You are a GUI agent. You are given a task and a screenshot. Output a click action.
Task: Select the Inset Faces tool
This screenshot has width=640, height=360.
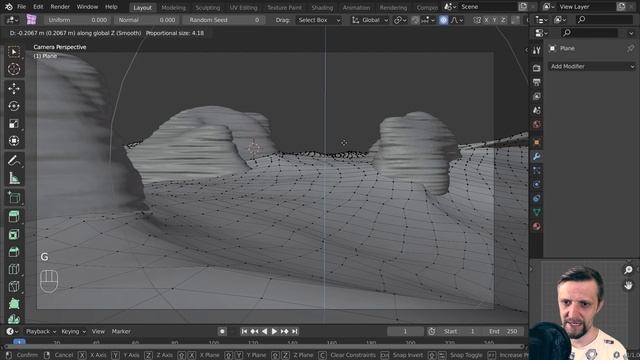point(14,234)
